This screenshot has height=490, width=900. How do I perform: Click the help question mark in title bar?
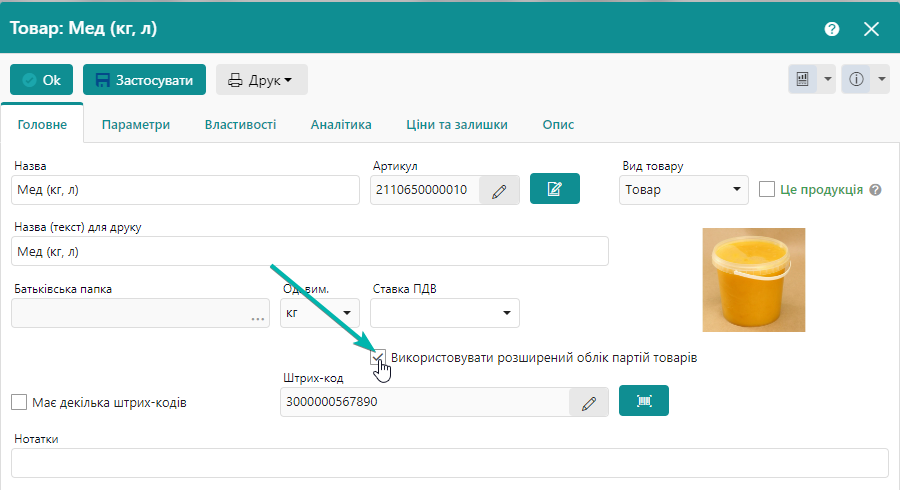pyautogui.click(x=831, y=29)
